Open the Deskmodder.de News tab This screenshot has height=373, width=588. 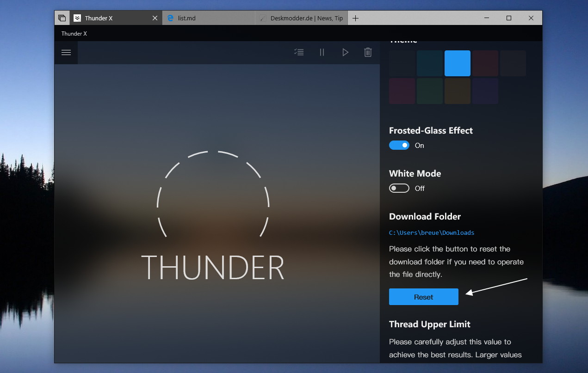(x=301, y=18)
